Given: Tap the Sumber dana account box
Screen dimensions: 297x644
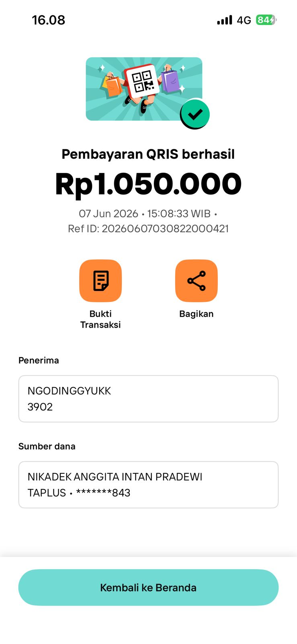Looking at the screenshot, I should [148, 485].
